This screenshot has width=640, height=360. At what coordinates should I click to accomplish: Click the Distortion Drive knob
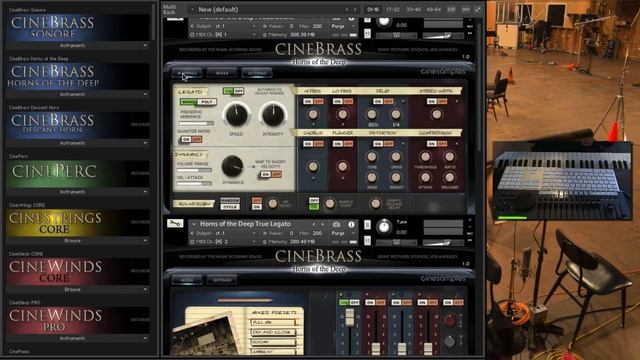coord(396,157)
